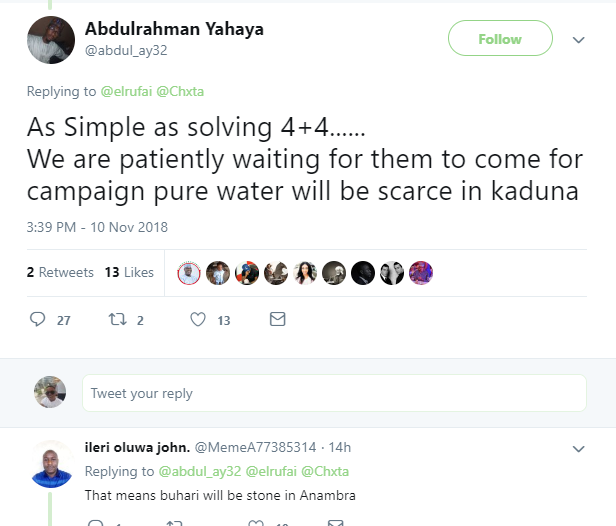
Task: Like the main tweet with heart icon
Action: tap(197, 320)
